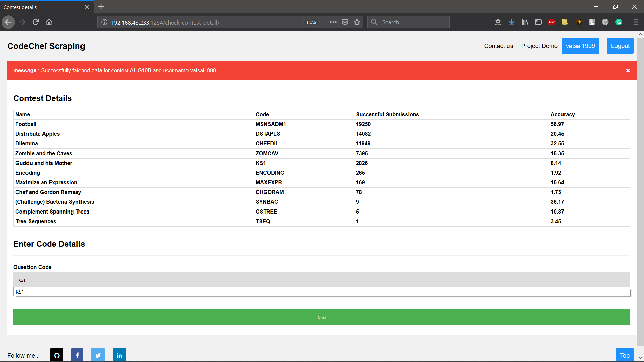Dismiss the red success message
This screenshot has width=644, height=362.
coord(628,71)
